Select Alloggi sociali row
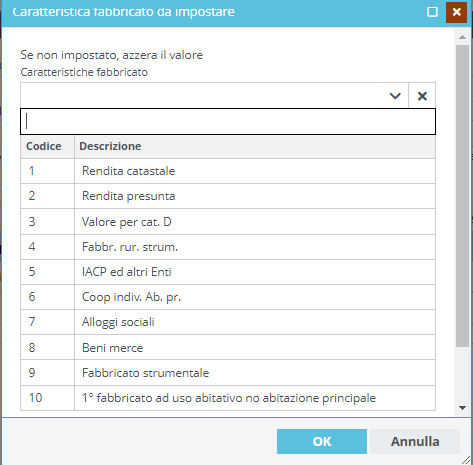Image resolution: width=473 pixels, height=465 pixels. tap(228, 322)
